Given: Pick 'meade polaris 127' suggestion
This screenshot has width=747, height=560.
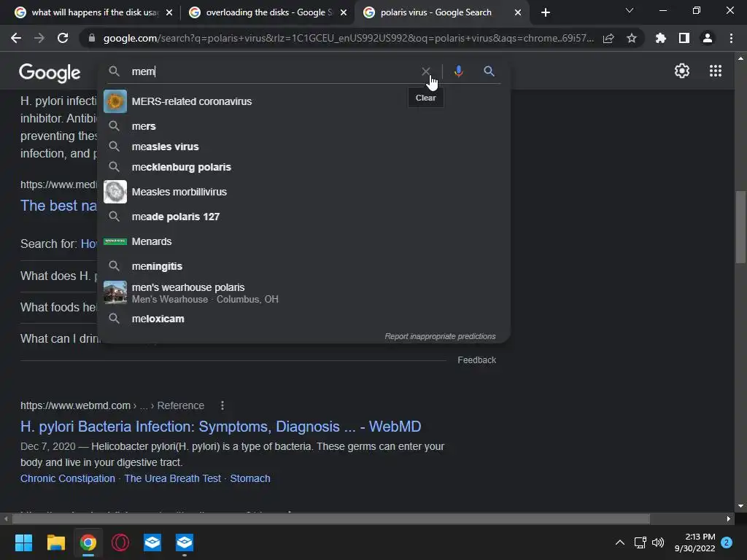Looking at the screenshot, I should (303, 217).
